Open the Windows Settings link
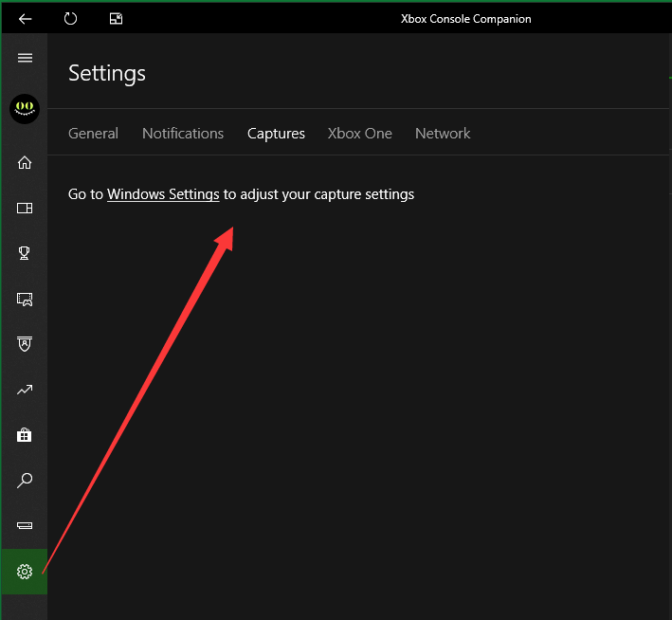This screenshot has height=620, width=672. click(163, 194)
